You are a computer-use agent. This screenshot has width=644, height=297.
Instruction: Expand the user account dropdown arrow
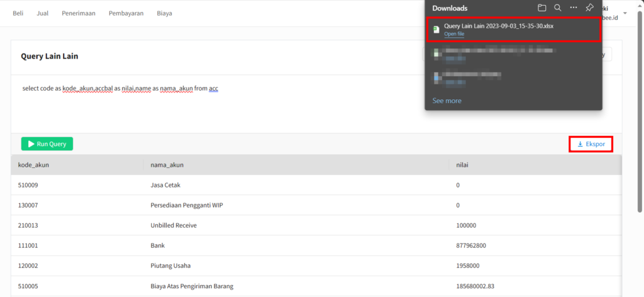626,13
